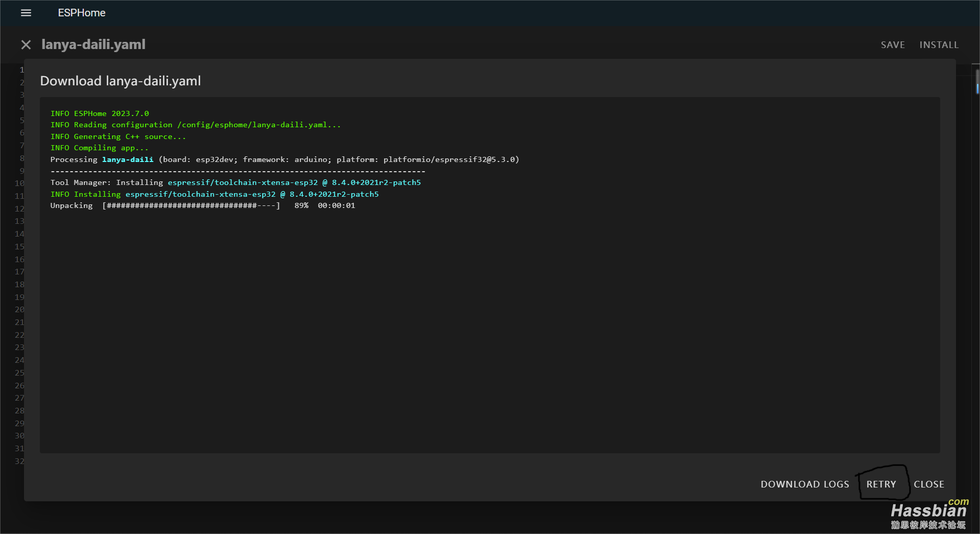This screenshot has height=534, width=980.
Task: Click line number 32 in editor gutter
Action: point(19,461)
